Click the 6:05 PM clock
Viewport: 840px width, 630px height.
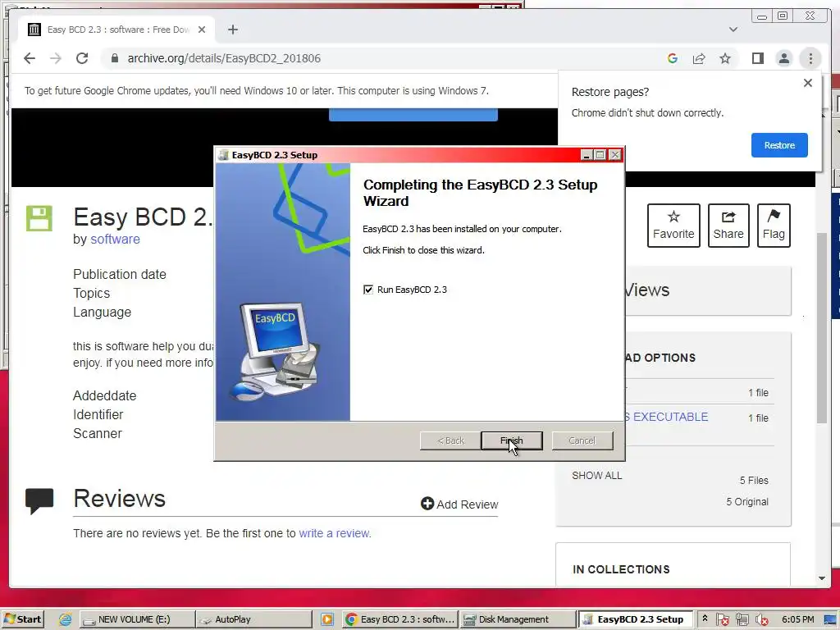pos(797,619)
